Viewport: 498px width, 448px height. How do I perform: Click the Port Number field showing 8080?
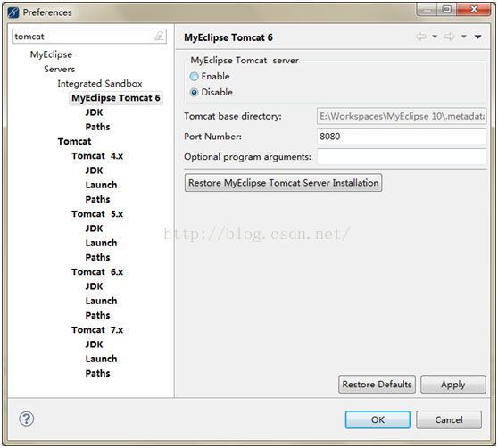[x=402, y=137]
